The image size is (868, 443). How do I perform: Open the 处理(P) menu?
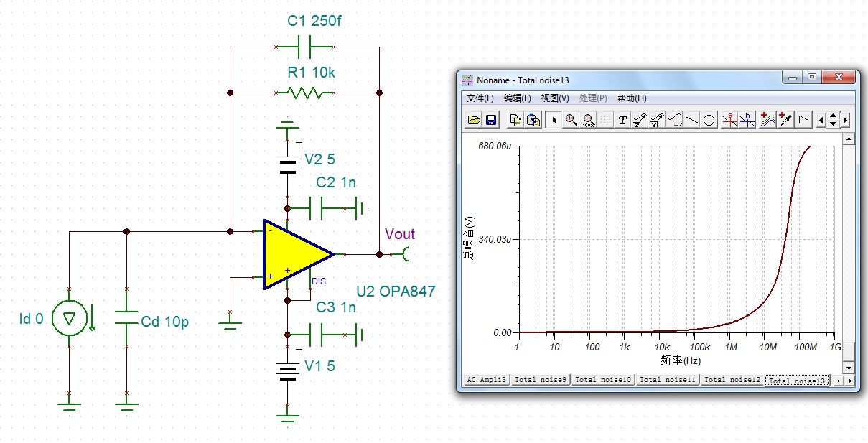click(593, 98)
